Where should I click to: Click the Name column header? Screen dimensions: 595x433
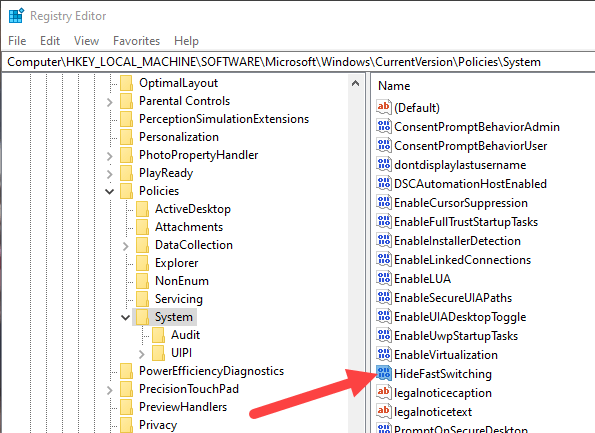click(x=394, y=86)
